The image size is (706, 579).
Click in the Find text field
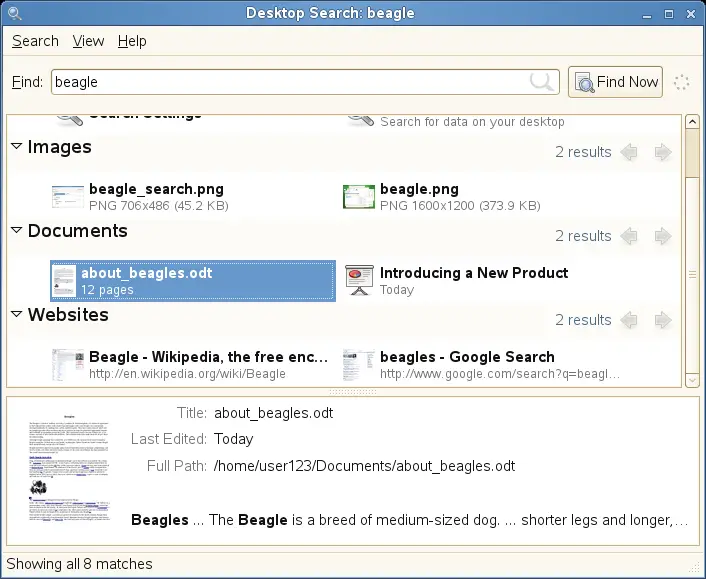290,82
